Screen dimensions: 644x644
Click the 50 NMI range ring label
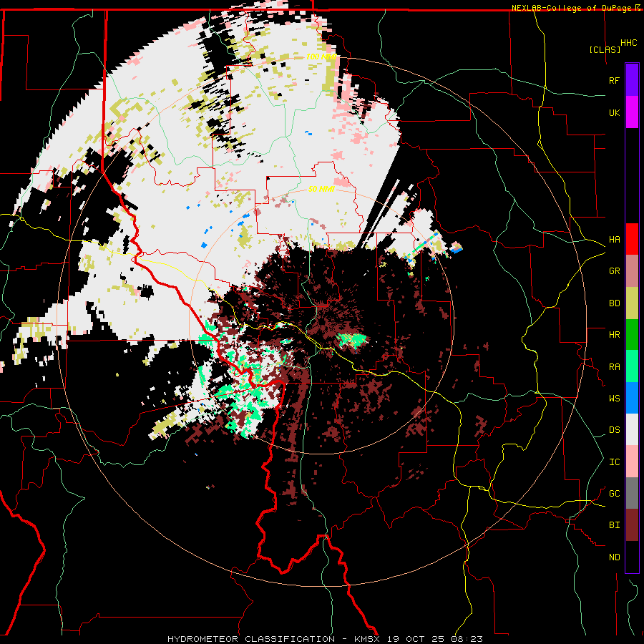321,190
